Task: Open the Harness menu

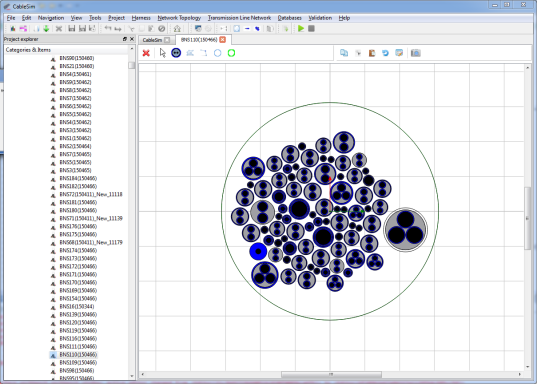Action: coord(141,18)
